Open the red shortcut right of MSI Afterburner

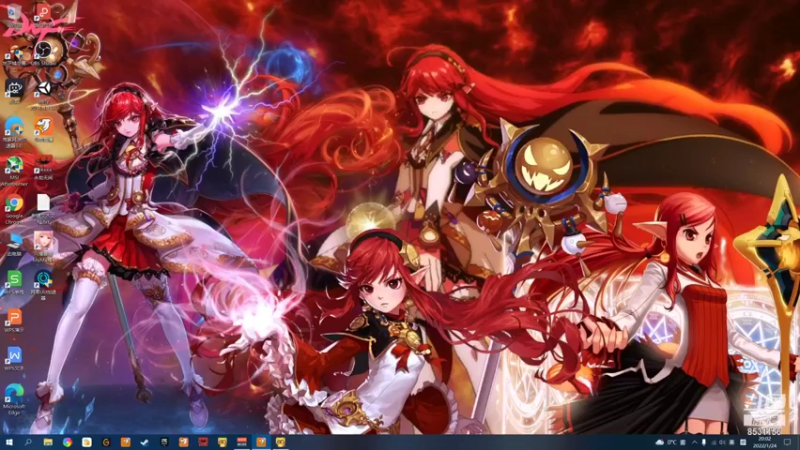pos(44,167)
